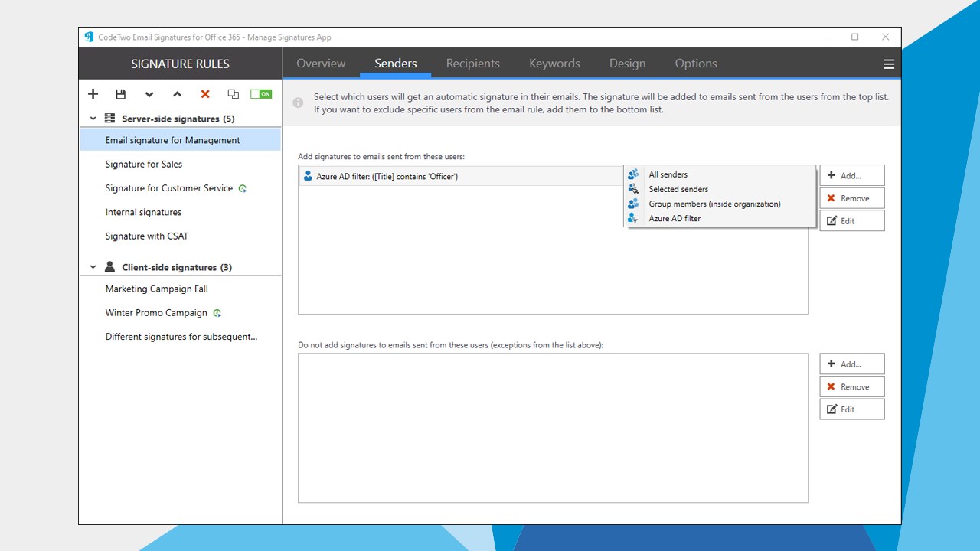The height and width of the screenshot is (551, 980).
Task: Click the info icon beside the senders description
Action: tap(299, 103)
